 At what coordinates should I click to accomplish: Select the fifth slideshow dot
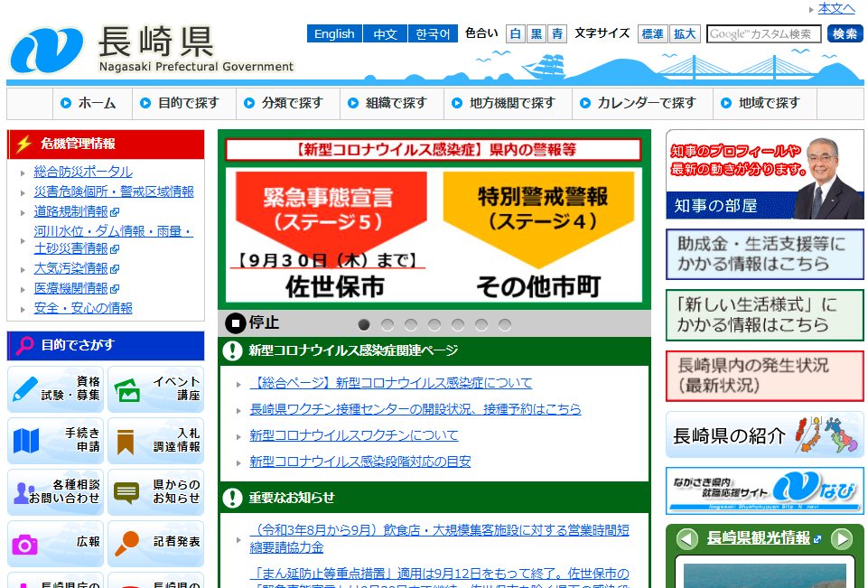458,324
